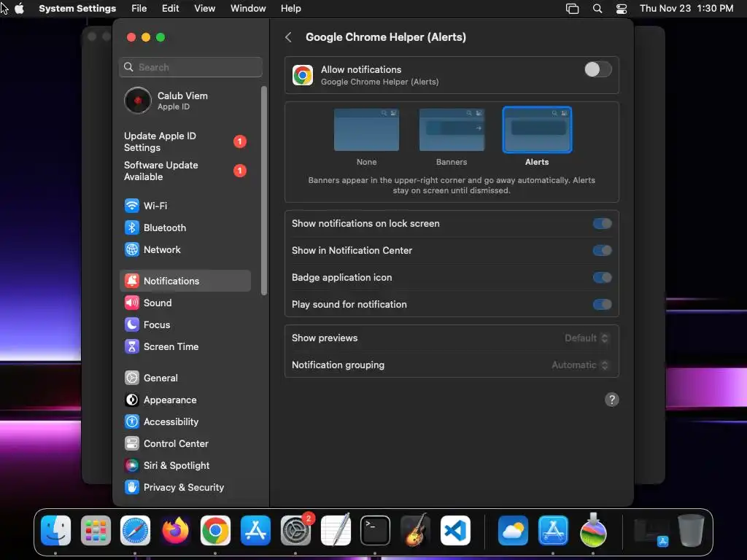Select Alerts notification style
Viewport: 747px width, 560px height.
pyautogui.click(x=537, y=130)
